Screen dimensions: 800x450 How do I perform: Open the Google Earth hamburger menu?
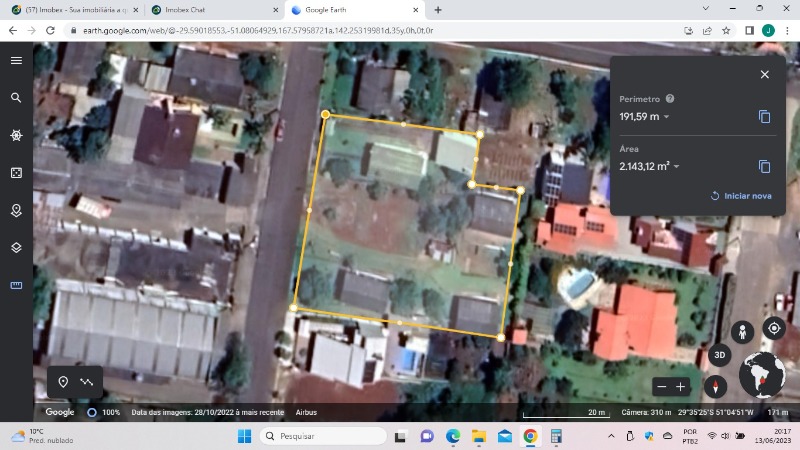16,60
